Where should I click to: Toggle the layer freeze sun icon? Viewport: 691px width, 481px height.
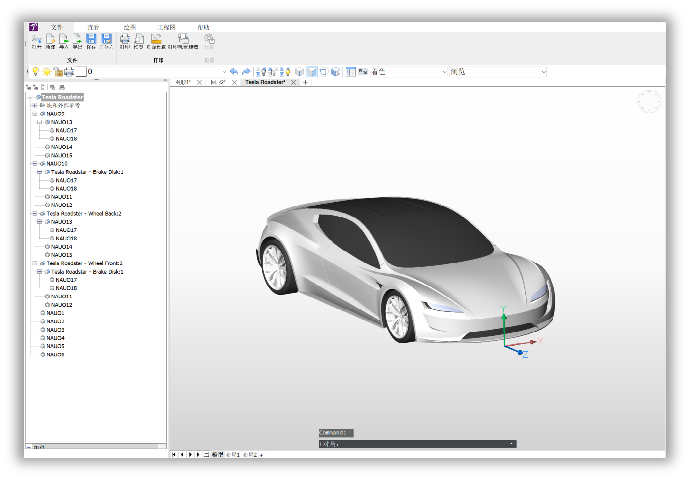[x=47, y=71]
